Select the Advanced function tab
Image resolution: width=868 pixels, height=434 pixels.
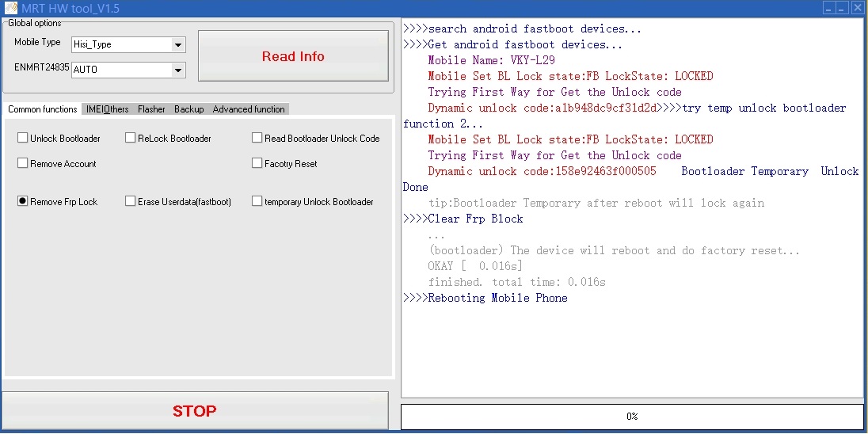pos(249,109)
